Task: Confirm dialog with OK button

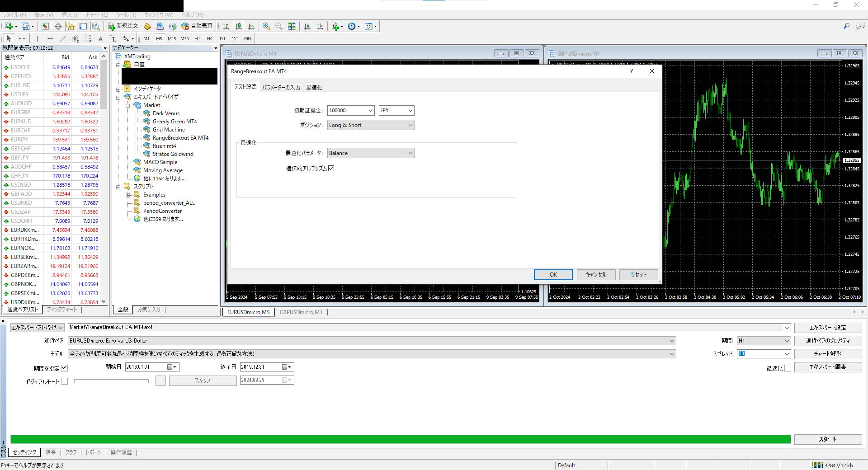Action: point(553,275)
